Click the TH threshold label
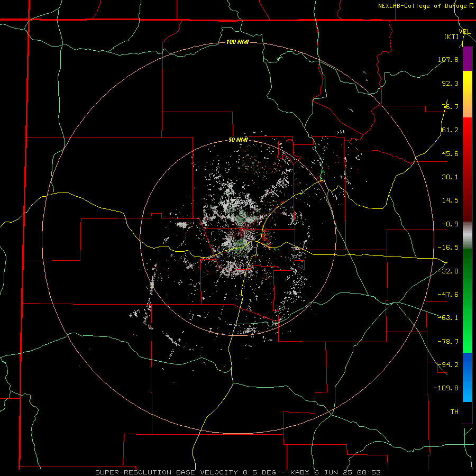Screen dimensions: 476x476 tap(454, 411)
